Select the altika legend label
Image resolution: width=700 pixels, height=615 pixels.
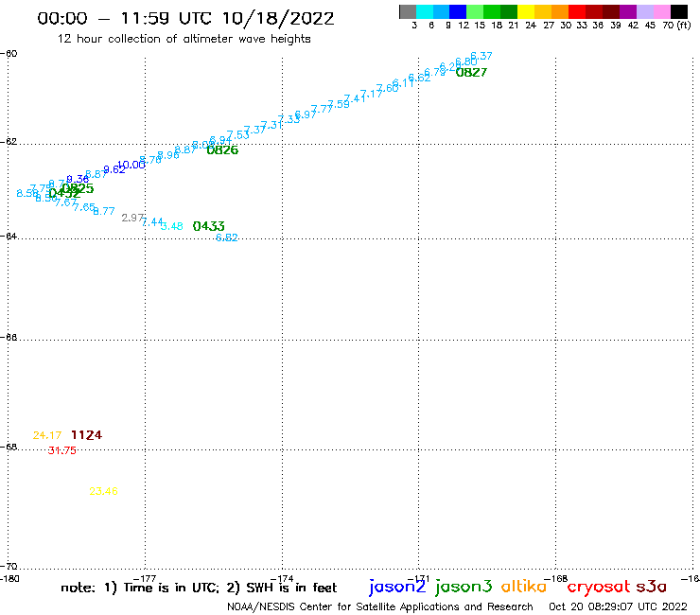tap(524, 586)
